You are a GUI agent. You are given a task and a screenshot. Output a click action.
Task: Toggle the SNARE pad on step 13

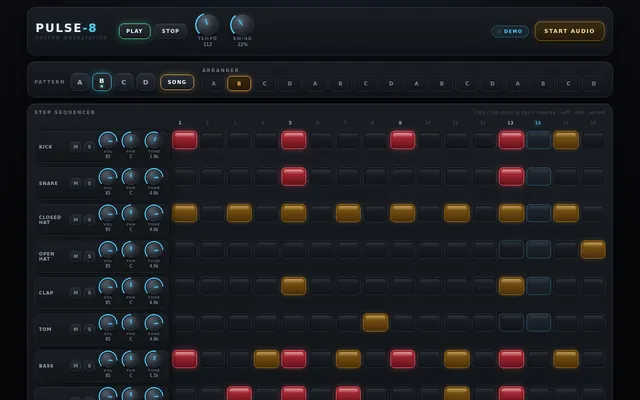511,177
